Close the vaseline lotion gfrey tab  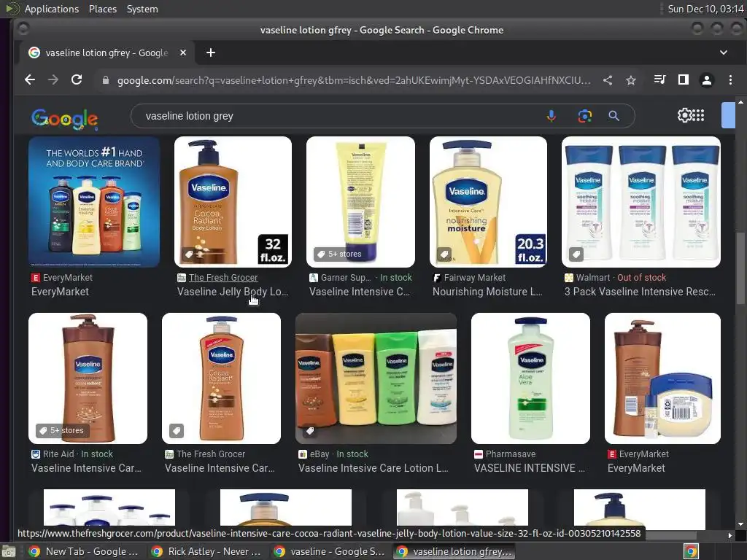pos(183,52)
